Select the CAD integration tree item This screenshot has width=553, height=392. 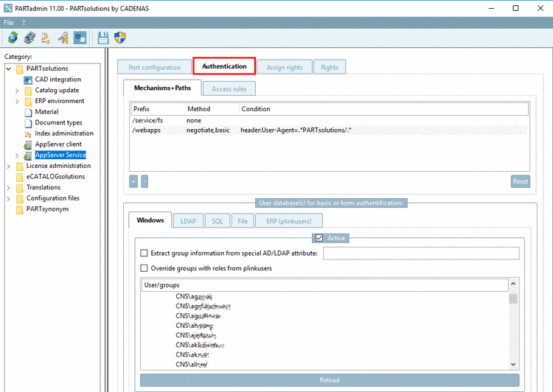point(58,80)
